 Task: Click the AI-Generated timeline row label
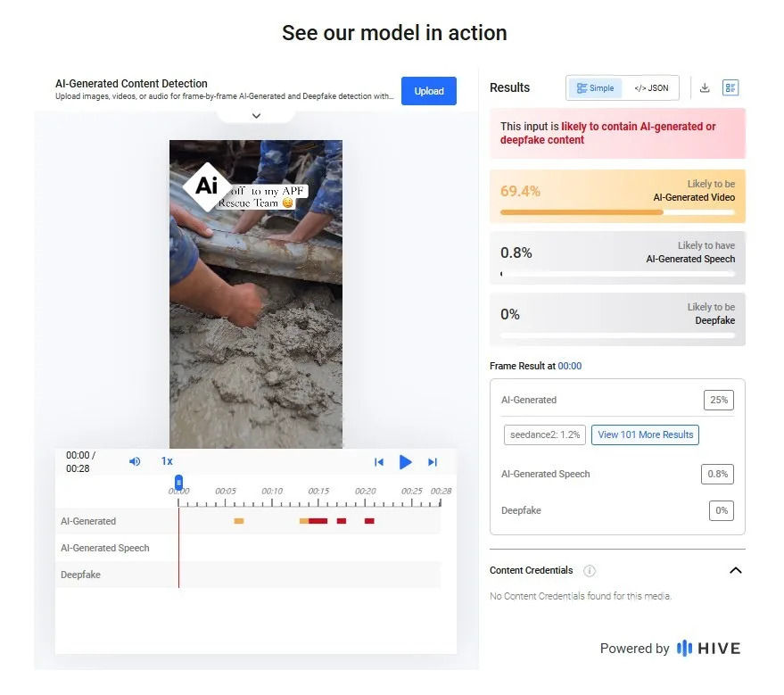(x=88, y=521)
